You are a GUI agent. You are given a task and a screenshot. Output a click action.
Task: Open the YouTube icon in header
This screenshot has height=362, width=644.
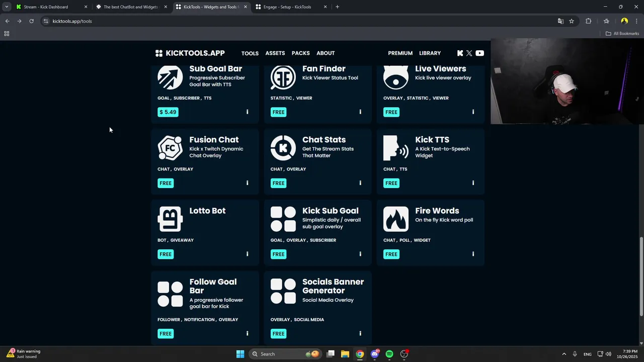pyautogui.click(x=479, y=53)
